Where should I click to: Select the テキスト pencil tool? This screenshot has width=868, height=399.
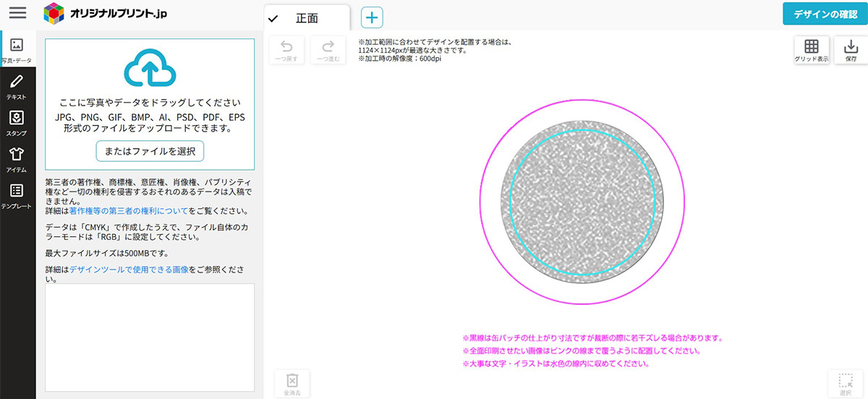coord(17,87)
